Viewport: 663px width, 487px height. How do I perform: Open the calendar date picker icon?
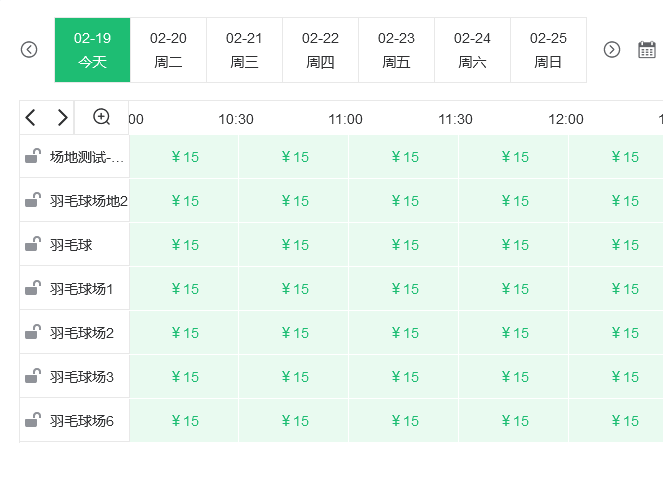(x=647, y=49)
